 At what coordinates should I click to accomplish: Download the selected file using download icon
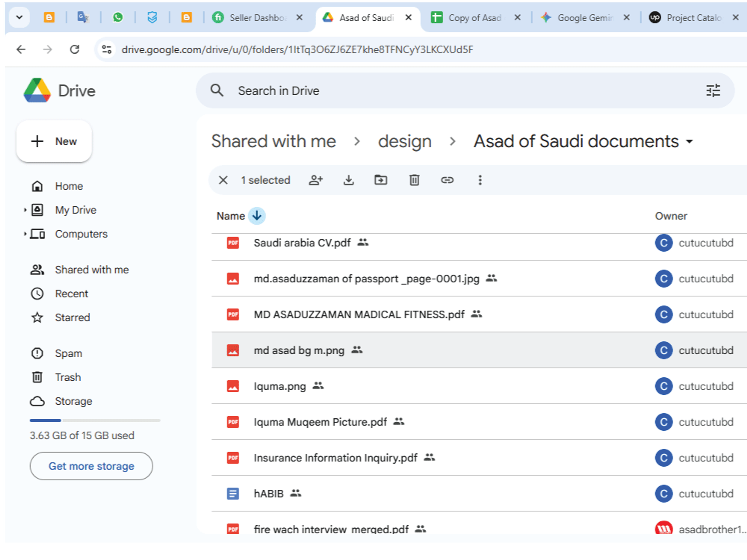(x=349, y=180)
